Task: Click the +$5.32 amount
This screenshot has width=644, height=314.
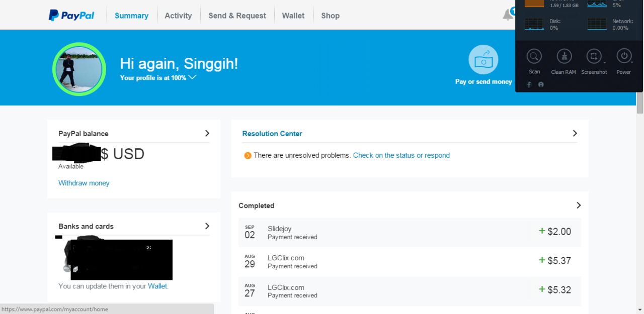Action: click(x=555, y=290)
